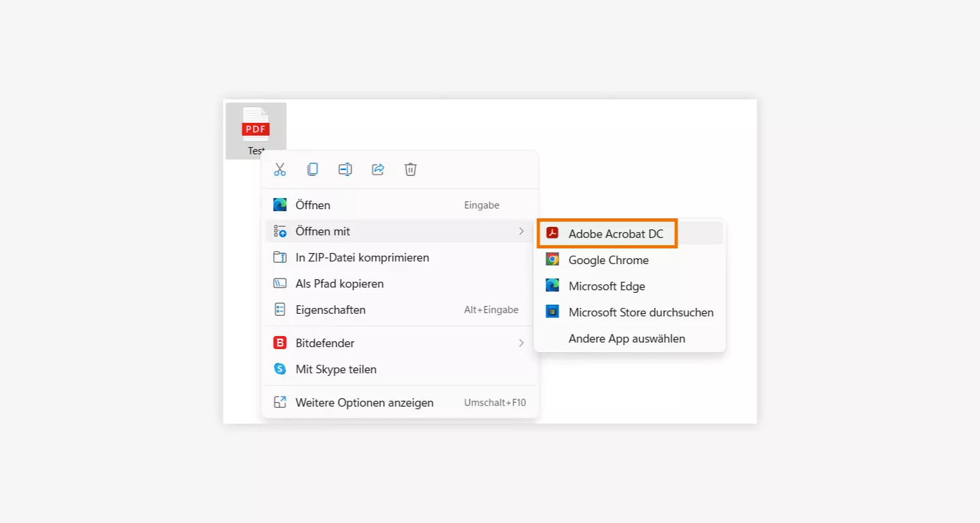Click the Copy icon in context menu
Image resolution: width=980 pixels, height=523 pixels.
pyautogui.click(x=312, y=169)
